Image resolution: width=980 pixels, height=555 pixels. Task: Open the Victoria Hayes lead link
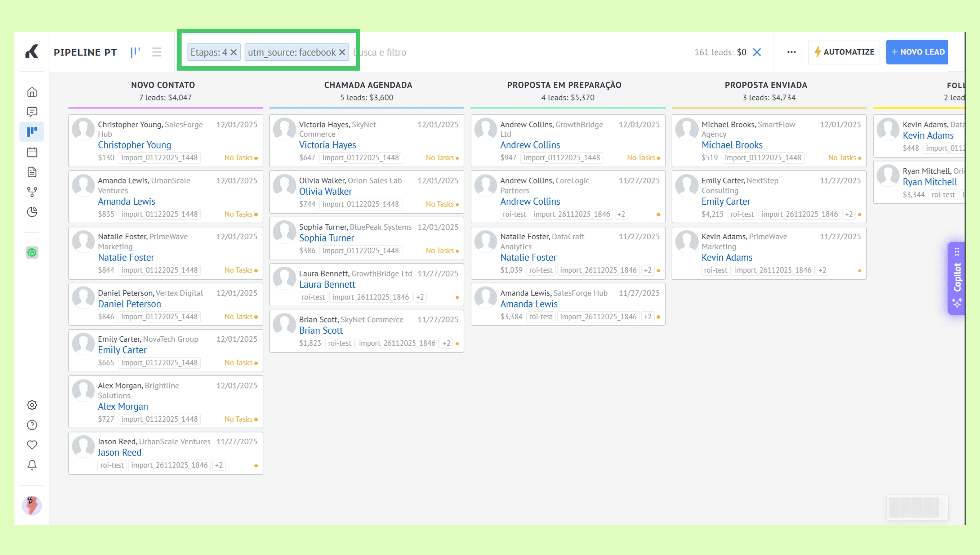coord(327,145)
